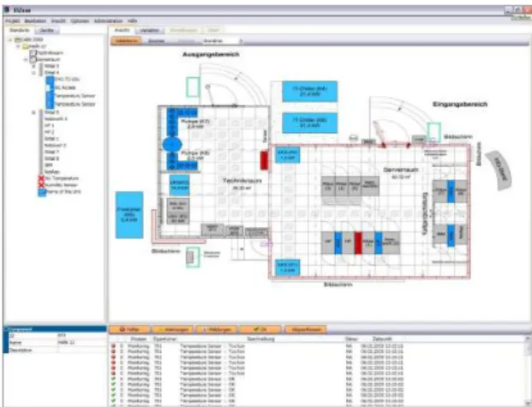
Task: Select the upper Temperature Sensor tree item
Action: [75, 96]
